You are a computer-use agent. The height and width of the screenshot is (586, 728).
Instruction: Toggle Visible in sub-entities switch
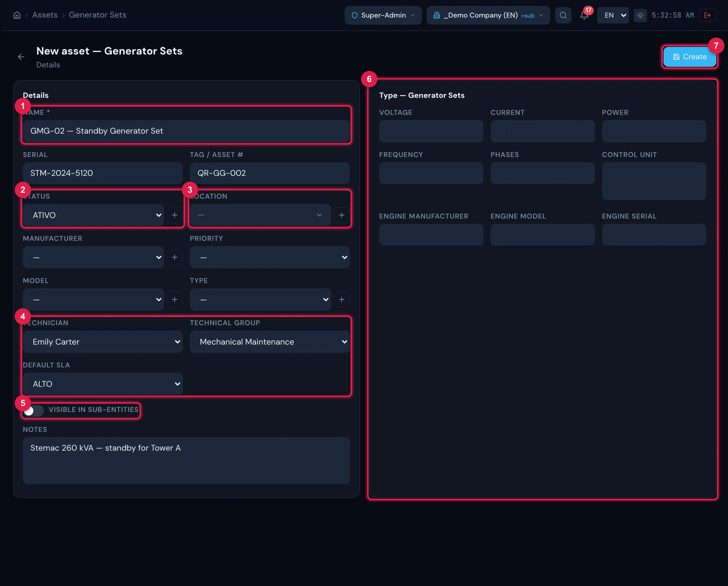pyautogui.click(x=34, y=410)
